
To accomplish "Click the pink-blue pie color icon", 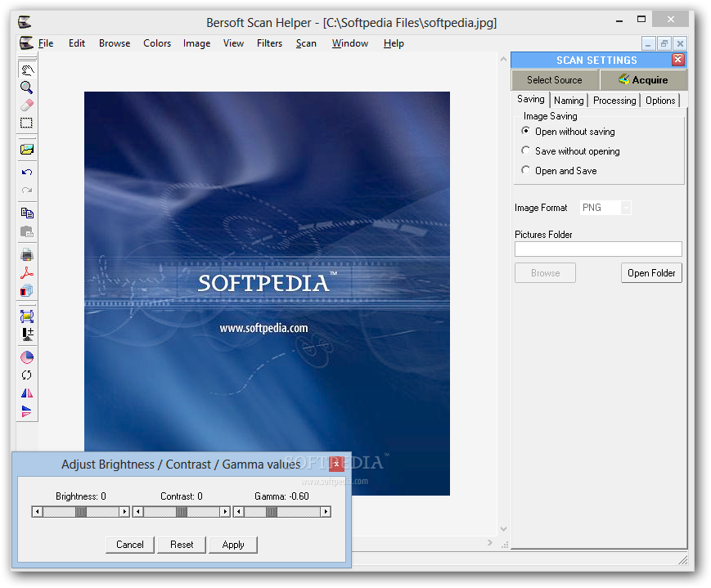I will (x=27, y=357).
